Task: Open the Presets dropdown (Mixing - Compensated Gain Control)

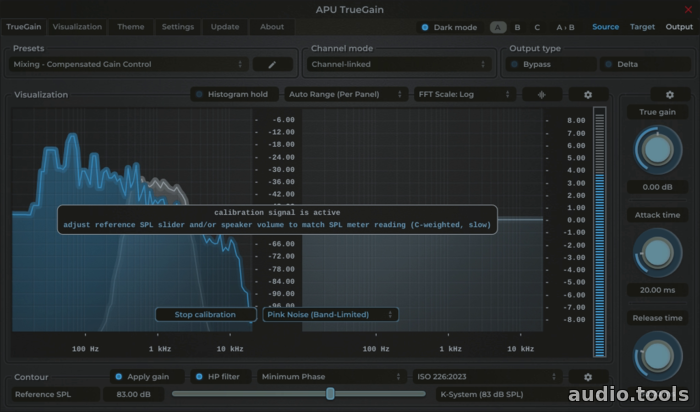Action: coord(129,64)
